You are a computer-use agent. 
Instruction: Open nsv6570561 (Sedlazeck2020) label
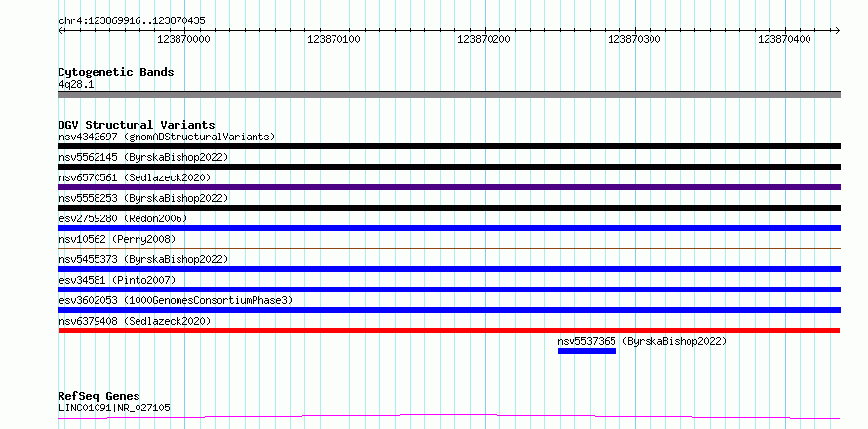(x=135, y=177)
